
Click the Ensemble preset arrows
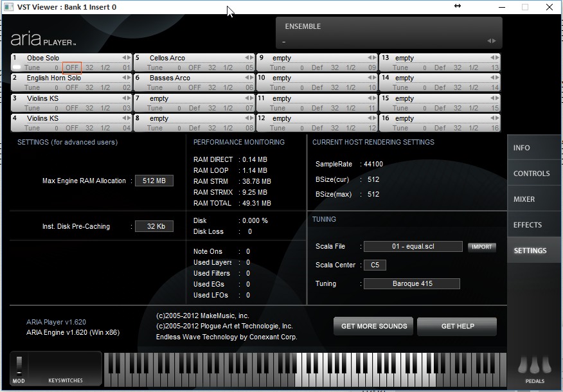(x=491, y=41)
